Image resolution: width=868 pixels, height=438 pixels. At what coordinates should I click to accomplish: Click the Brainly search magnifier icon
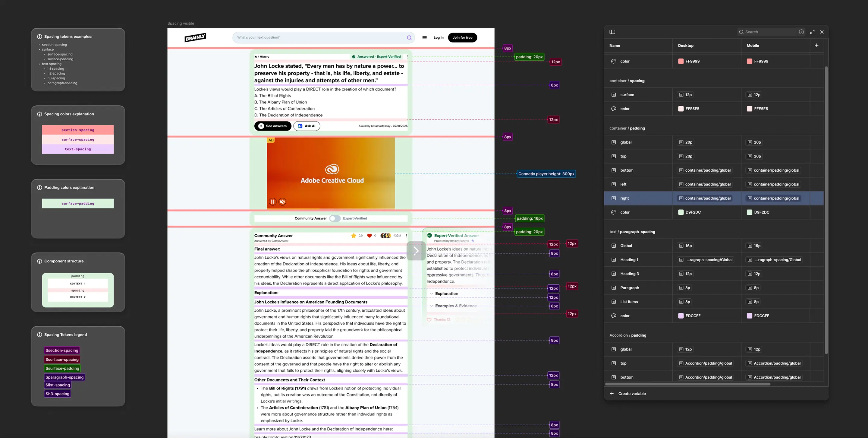409,38
